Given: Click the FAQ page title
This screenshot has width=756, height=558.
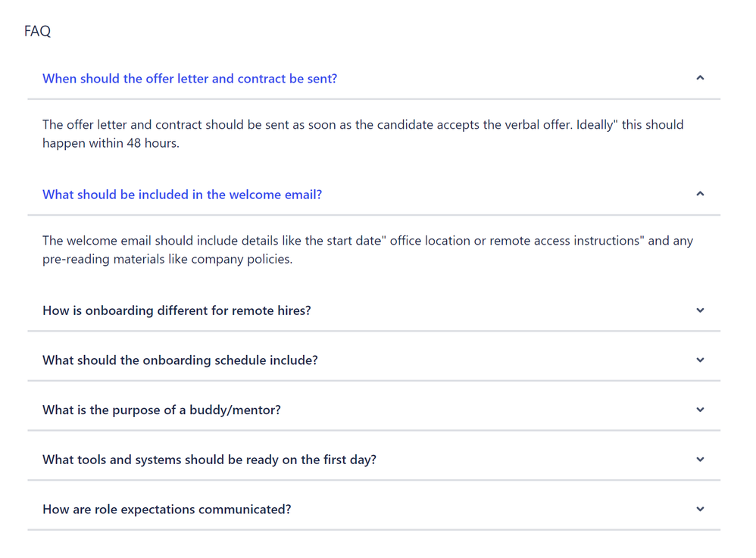Looking at the screenshot, I should (37, 31).
